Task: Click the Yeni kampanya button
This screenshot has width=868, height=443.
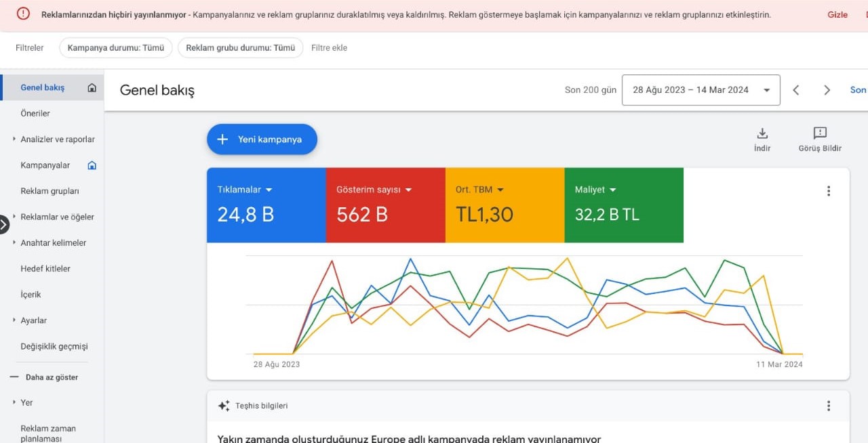Action: (x=262, y=140)
